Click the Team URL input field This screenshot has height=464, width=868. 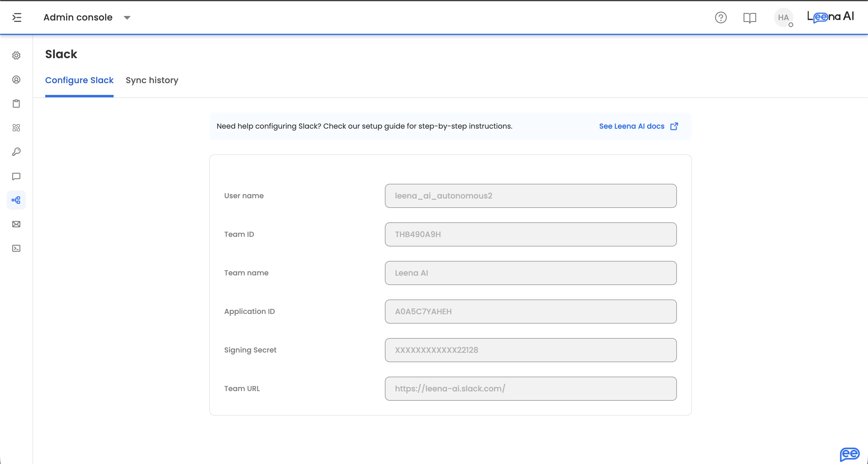pos(531,389)
